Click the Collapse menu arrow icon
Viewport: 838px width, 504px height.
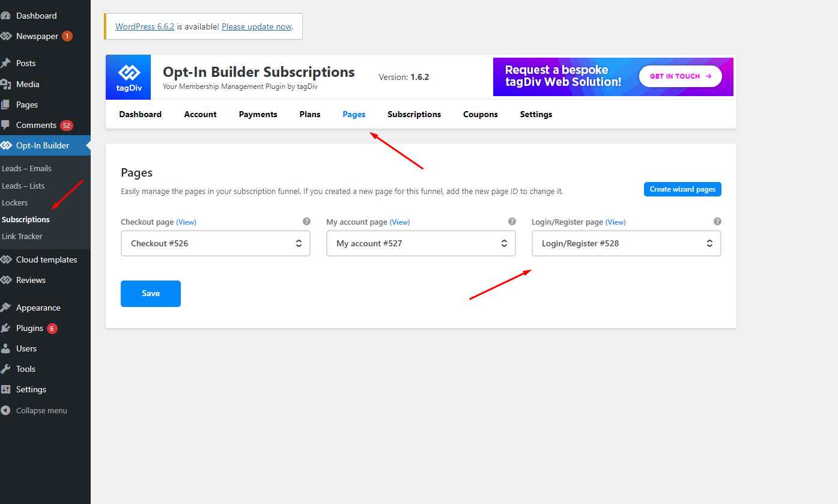click(x=5, y=411)
